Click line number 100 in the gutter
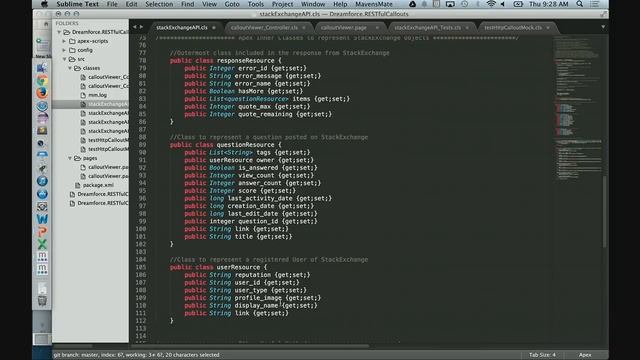 pos(140,229)
